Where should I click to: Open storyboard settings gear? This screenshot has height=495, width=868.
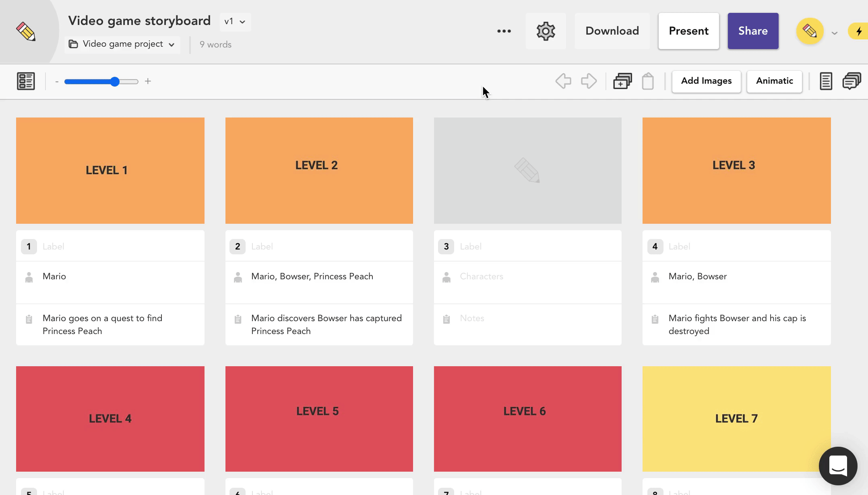coord(546,31)
